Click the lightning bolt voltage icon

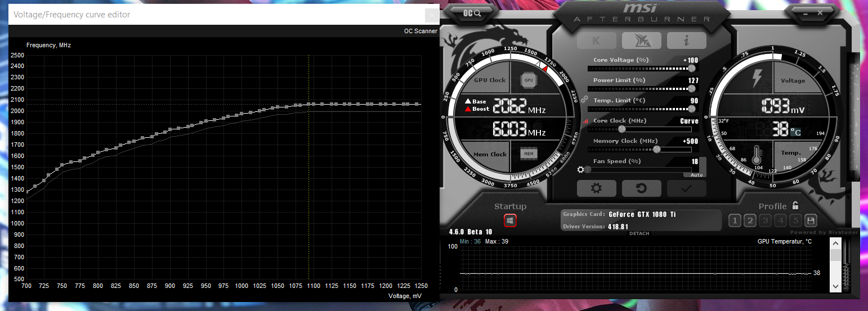pos(758,78)
